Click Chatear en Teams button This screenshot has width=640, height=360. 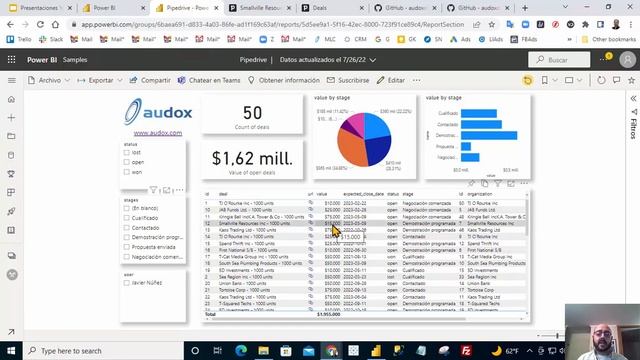point(209,80)
